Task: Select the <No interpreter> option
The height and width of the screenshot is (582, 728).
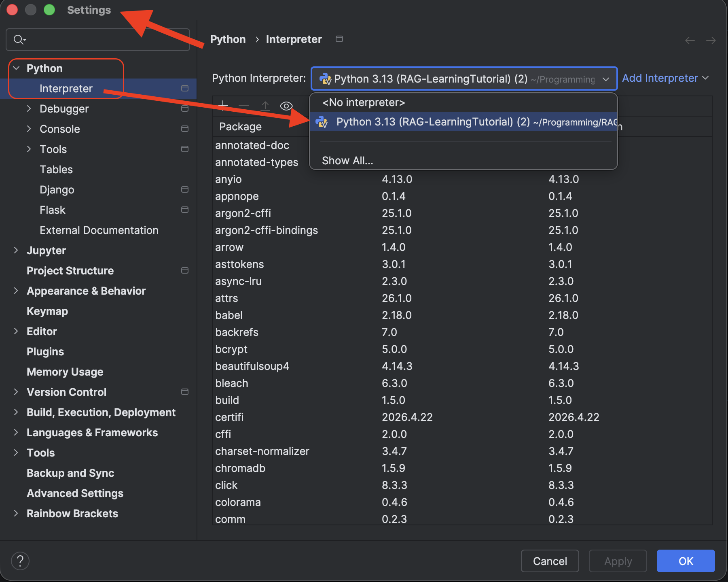Action: click(x=463, y=102)
